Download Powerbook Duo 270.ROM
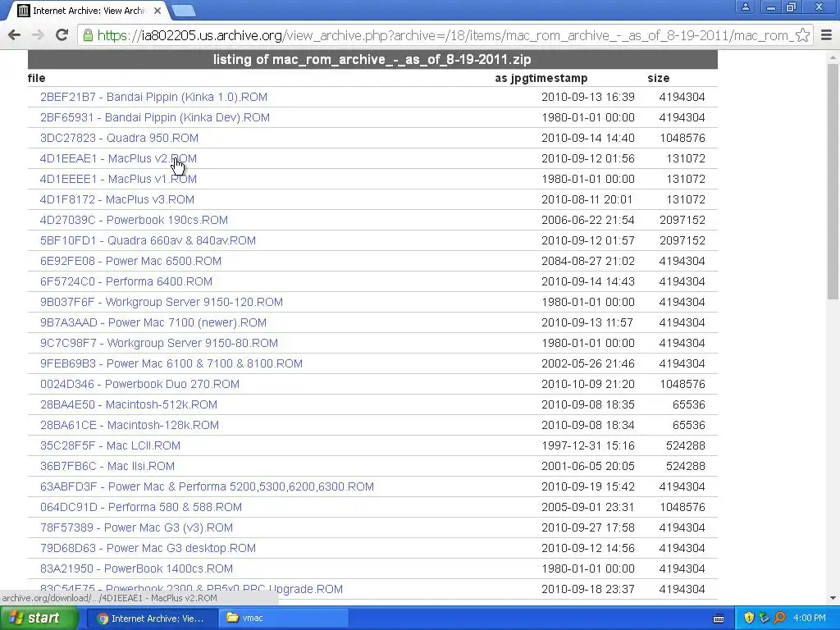This screenshot has width=840, height=630. tap(139, 384)
